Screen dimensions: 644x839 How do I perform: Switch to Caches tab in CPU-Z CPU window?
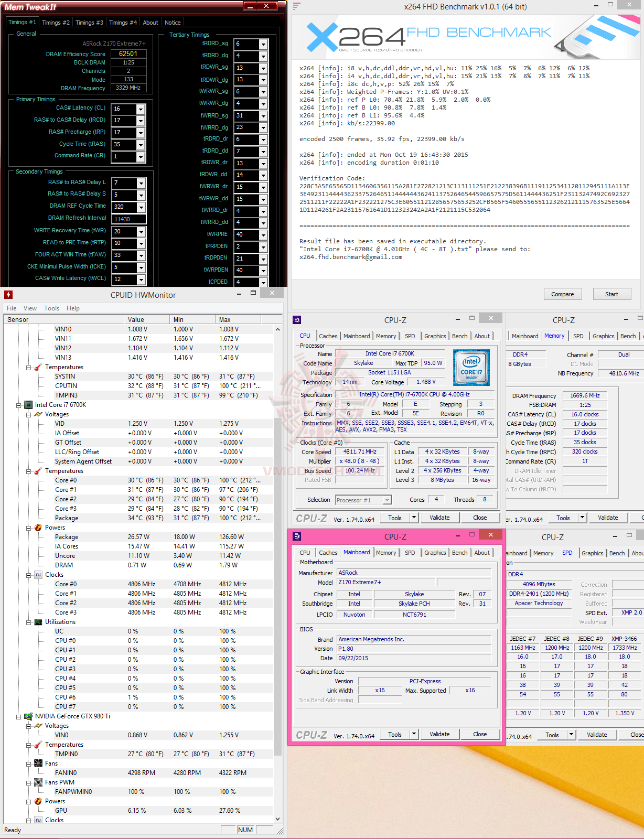tap(328, 336)
